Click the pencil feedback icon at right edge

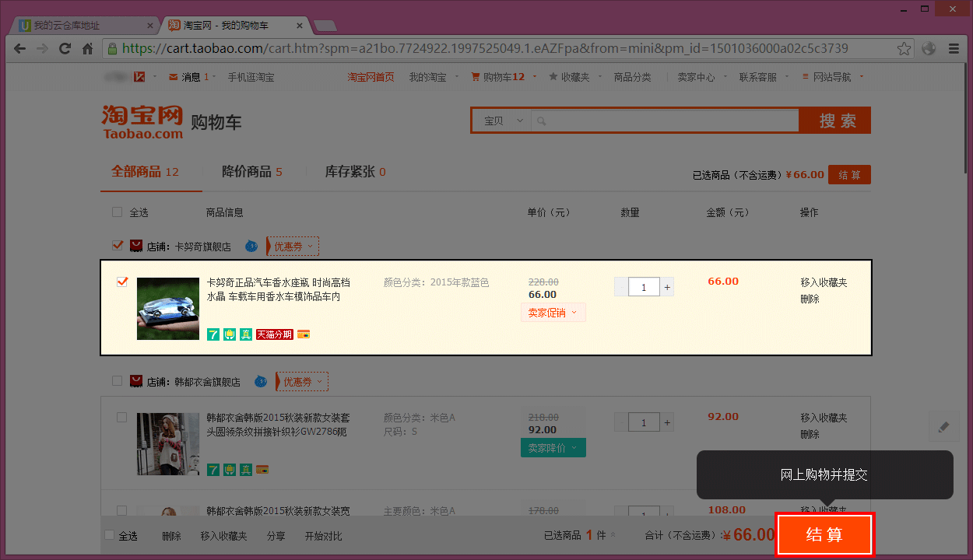943,426
